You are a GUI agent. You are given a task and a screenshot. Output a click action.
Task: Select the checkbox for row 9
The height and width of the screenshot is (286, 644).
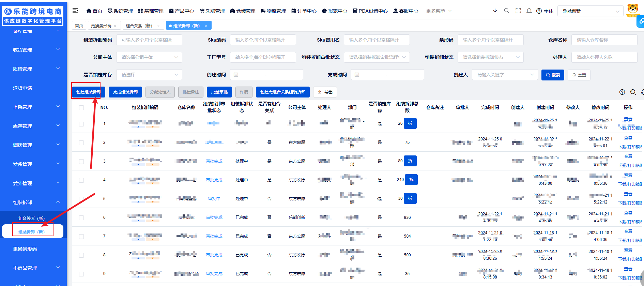pos(81,274)
